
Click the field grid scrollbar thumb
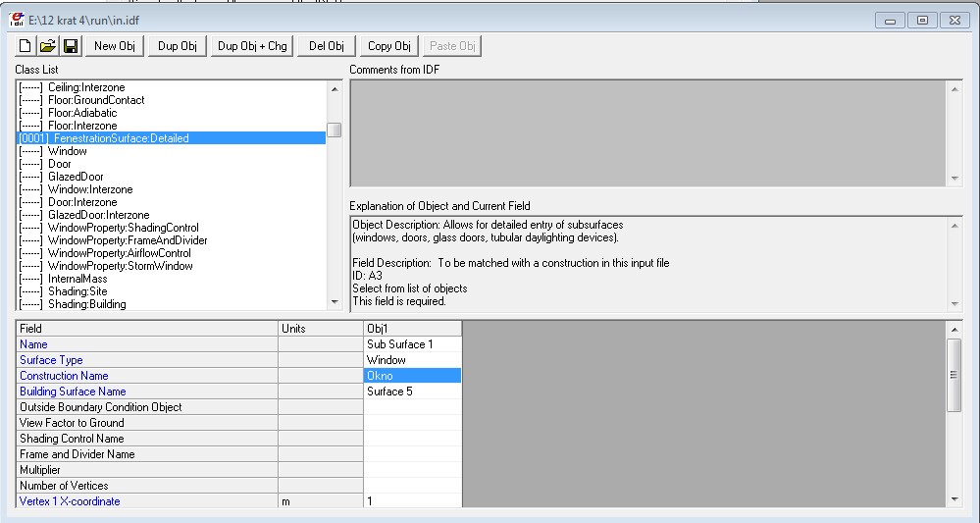click(954, 375)
